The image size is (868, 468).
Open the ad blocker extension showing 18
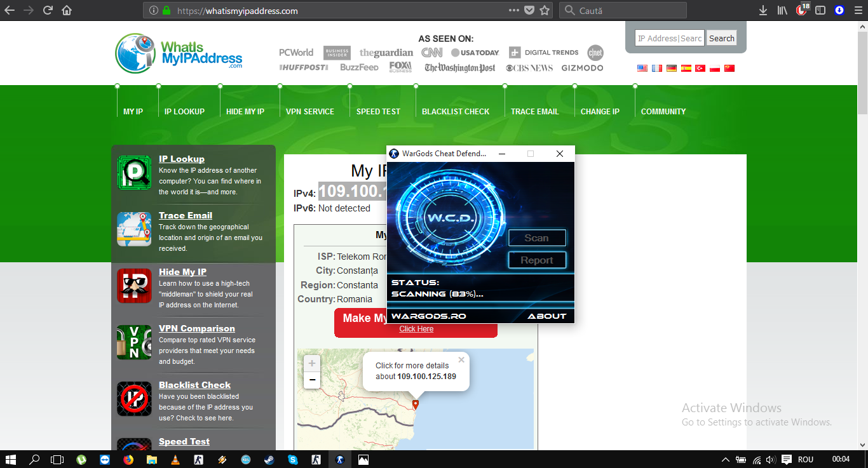803,10
